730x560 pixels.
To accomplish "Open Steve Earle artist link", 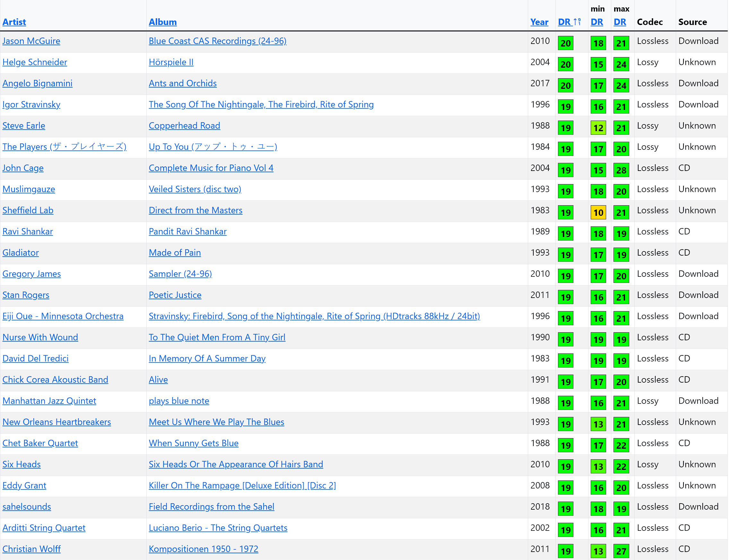I will click(x=24, y=126).
